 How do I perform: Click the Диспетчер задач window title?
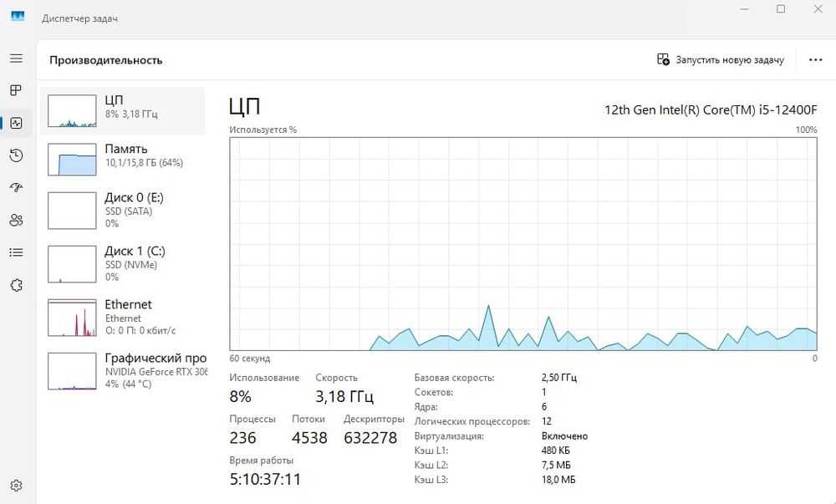click(80, 18)
